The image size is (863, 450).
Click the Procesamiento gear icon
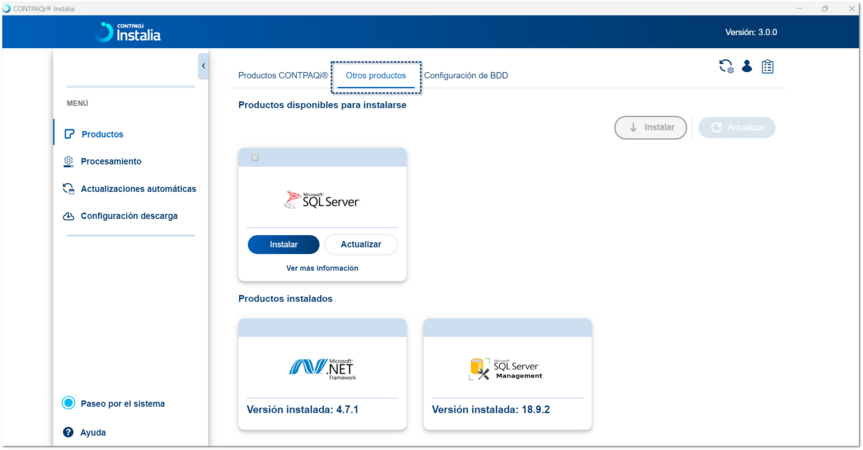tap(68, 161)
